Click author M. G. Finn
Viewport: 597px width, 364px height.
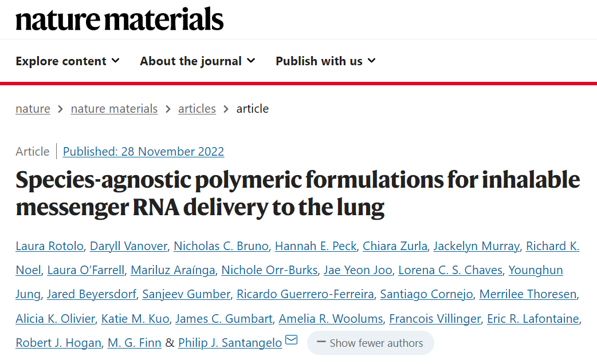coord(135,343)
